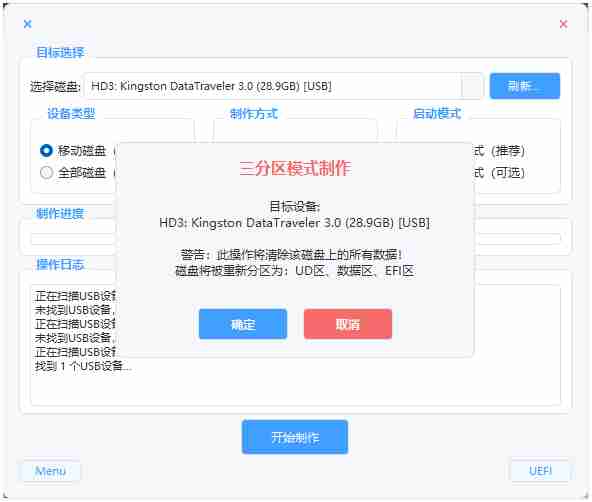Screen dimensions: 592x502
Task: Click the dialog warning text 警告
Action: pyautogui.click(x=291, y=255)
